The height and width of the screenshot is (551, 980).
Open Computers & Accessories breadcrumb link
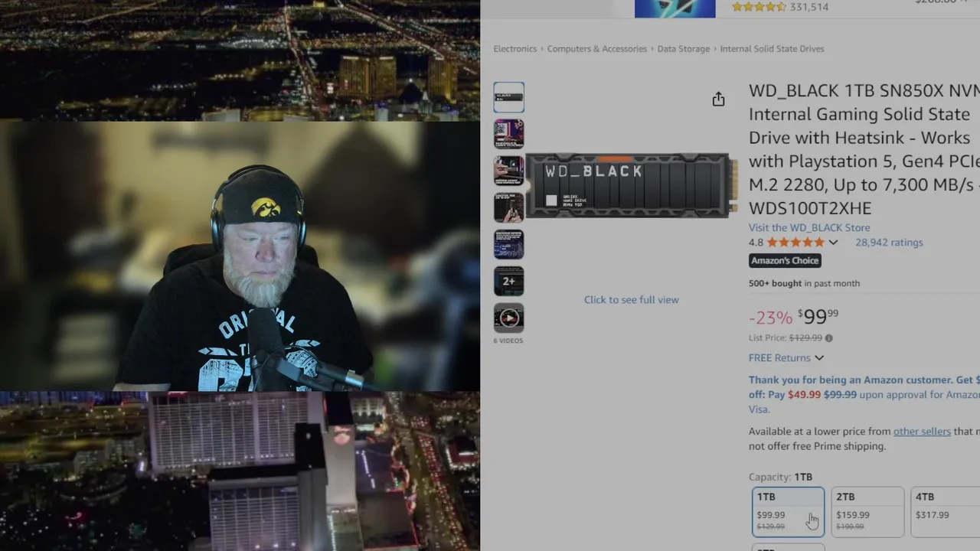coord(596,48)
